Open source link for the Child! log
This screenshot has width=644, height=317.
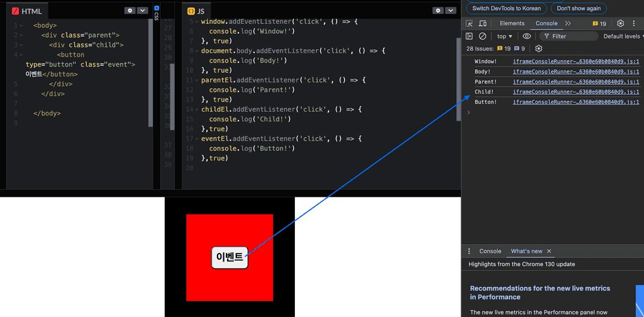[x=576, y=92]
